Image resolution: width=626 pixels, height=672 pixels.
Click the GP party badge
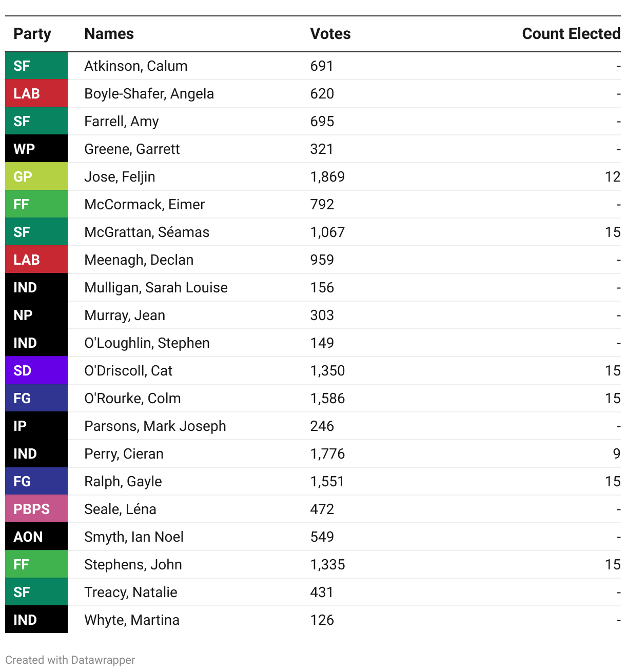pyautogui.click(x=36, y=176)
